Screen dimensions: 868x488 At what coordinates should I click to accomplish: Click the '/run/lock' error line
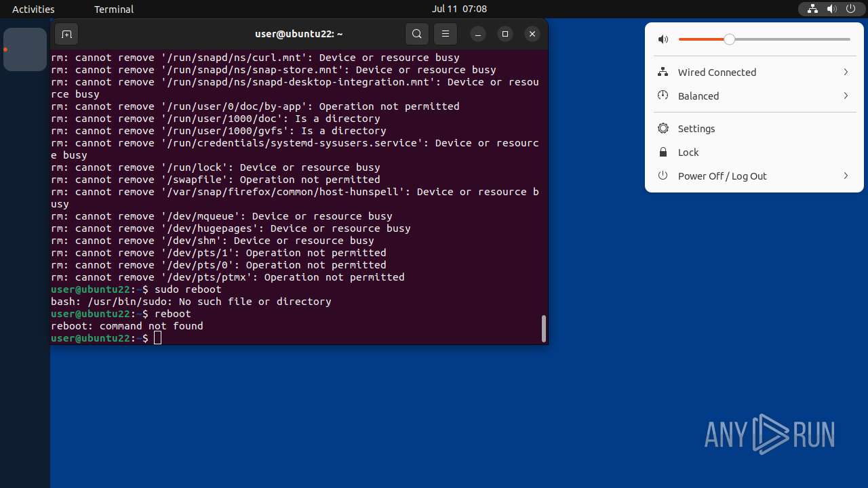(x=216, y=167)
